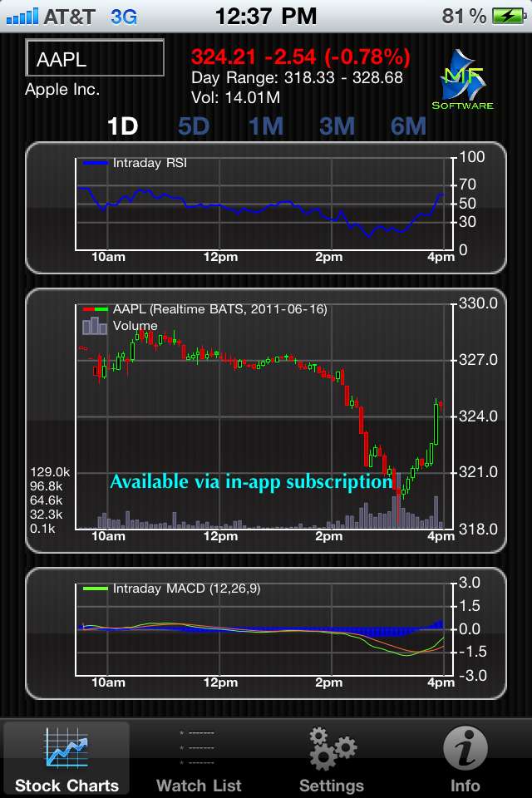Open the Watch List tab
Image resolution: width=532 pixels, height=798 pixels.
click(199, 759)
